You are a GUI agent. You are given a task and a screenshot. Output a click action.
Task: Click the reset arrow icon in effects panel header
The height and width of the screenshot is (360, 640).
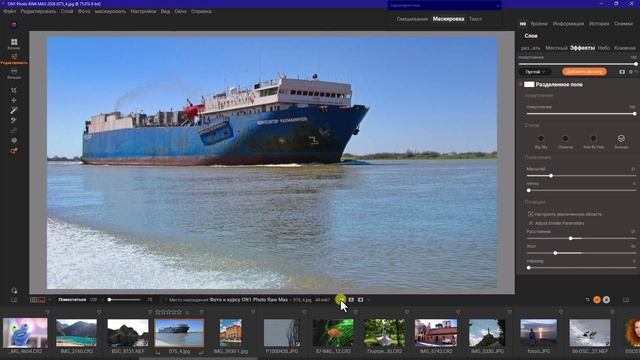tap(636, 72)
